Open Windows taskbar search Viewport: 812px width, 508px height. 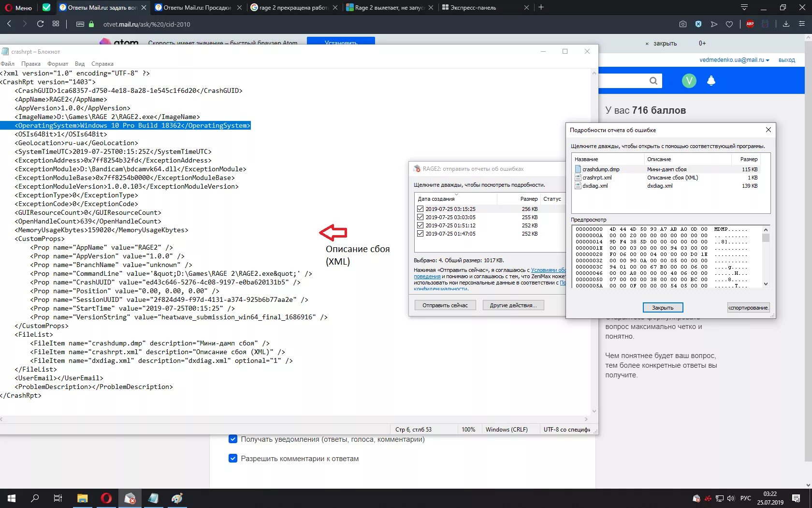(35, 498)
